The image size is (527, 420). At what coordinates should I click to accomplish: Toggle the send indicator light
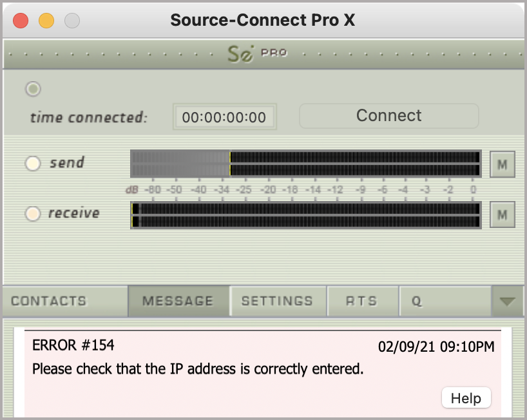point(33,164)
